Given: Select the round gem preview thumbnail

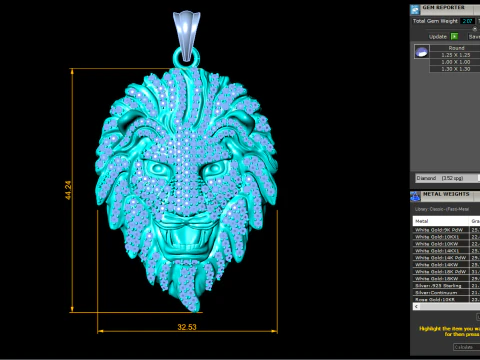Looking at the screenshot, I should 422,52.
